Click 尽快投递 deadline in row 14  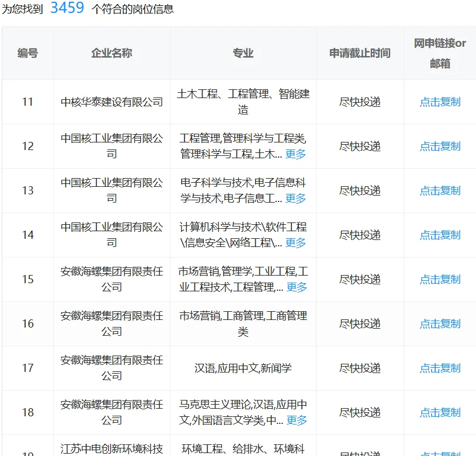click(360, 235)
